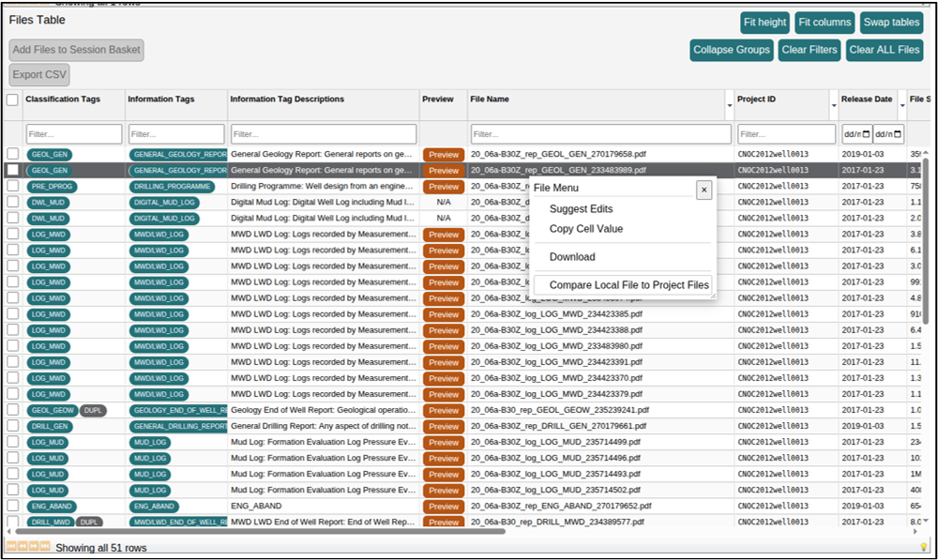Close the File Menu popup
Viewport: 938px width, 560px height.
tap(704, 189)
